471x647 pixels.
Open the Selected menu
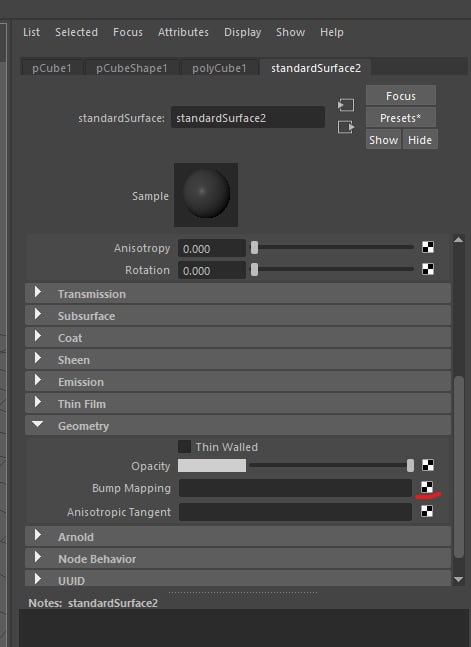pyautogui.click(x=76, y=32)
